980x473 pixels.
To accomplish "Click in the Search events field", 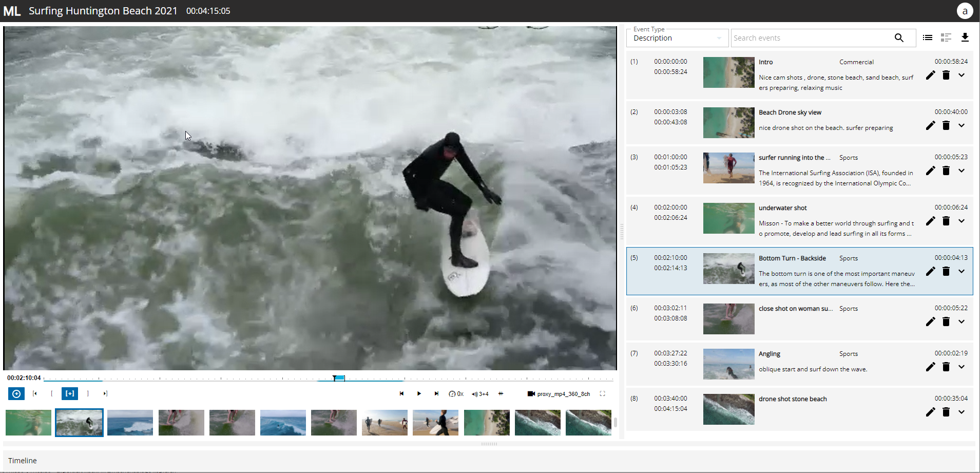I will 811,38.
